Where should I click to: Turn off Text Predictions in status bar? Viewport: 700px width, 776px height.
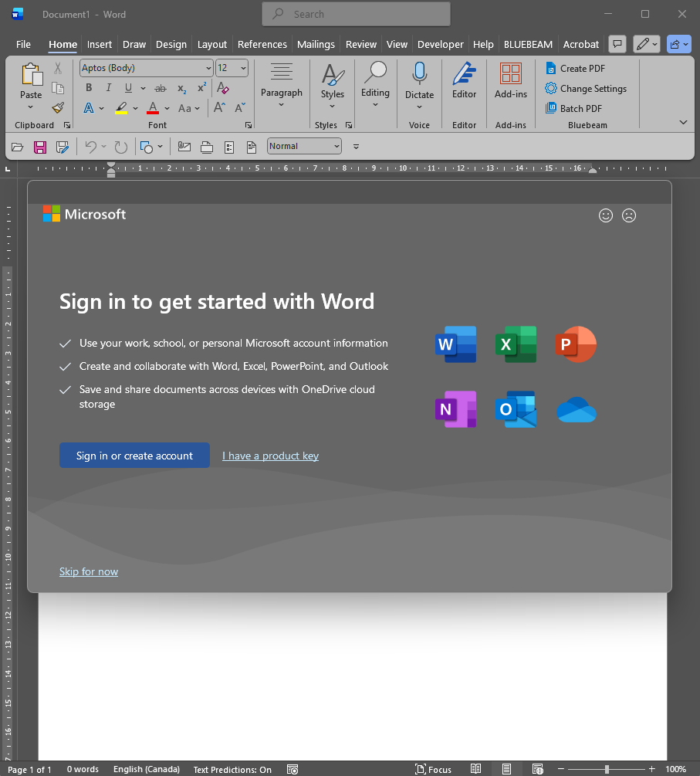[232, 768]
